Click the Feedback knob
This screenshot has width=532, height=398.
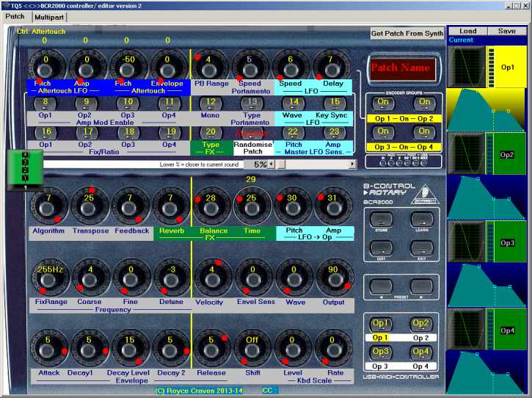click(x=131, y=208)
